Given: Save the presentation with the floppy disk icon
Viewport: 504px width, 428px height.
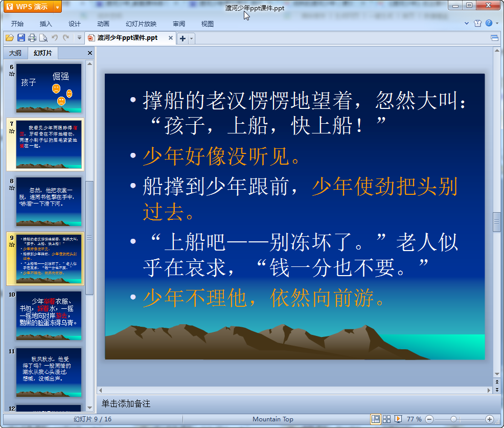Looking at the screenshot, I should pos(21,38).
